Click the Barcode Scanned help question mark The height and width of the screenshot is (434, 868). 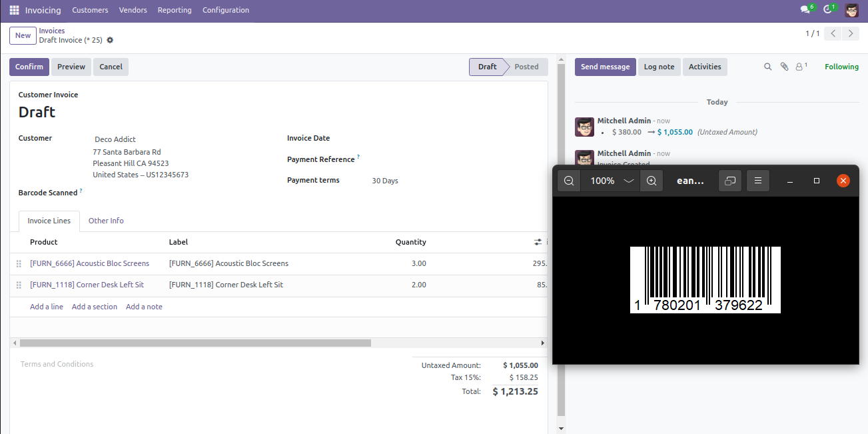(81, 191)
